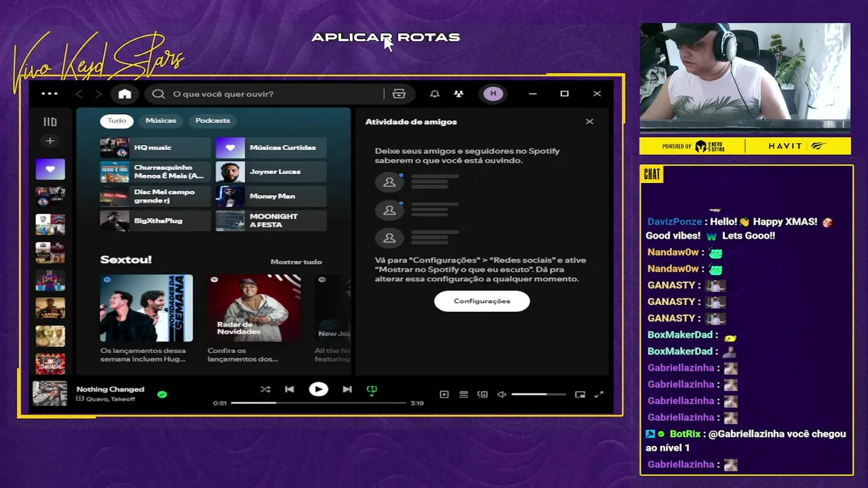Image resolution: width=868 pixels, height=488 pixels.
Task: Open the second sidebar playlist thumbnail
Action: point(50,197)
